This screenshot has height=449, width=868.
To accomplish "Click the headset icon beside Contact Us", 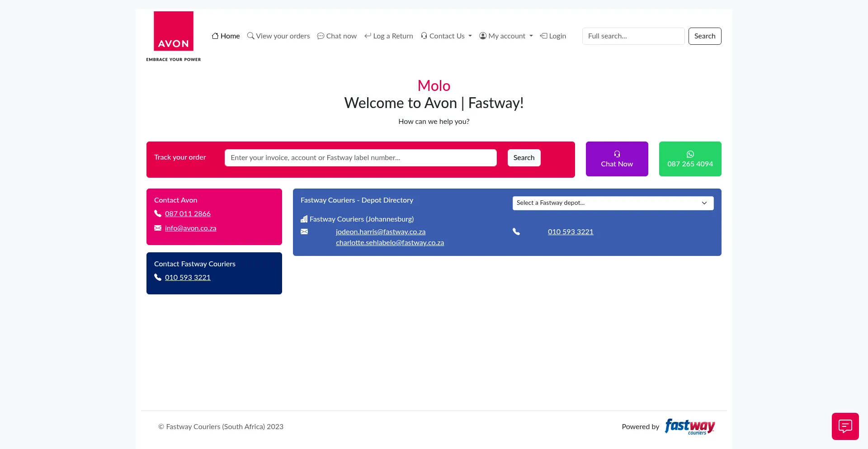I will [424, 36].
